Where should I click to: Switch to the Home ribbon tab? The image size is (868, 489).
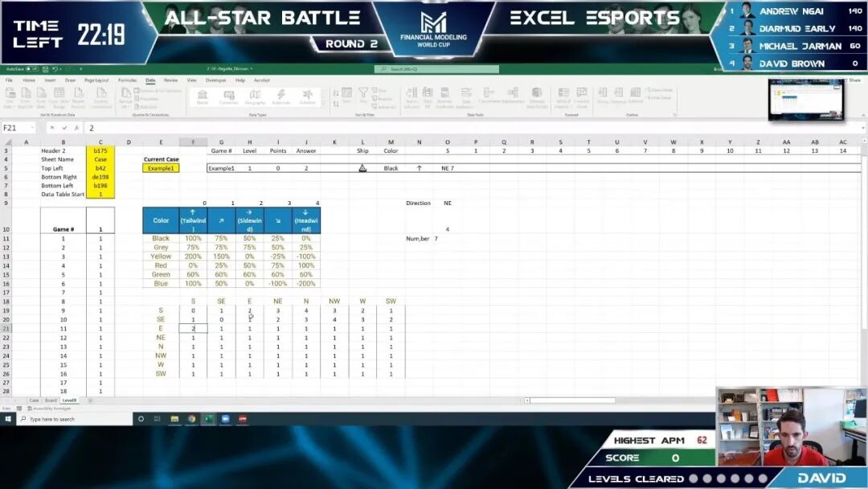pyautogui.click(x=29, y=80)
